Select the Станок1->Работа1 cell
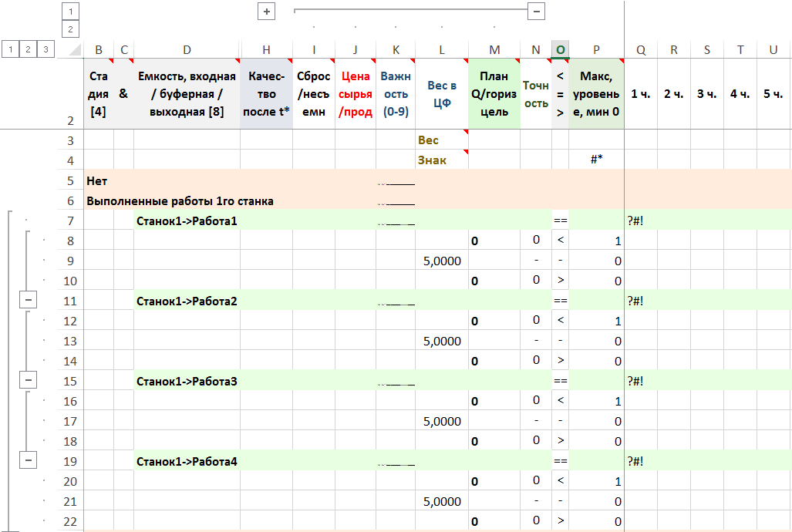The image size is (792, 532). click(x=187, y=221)
